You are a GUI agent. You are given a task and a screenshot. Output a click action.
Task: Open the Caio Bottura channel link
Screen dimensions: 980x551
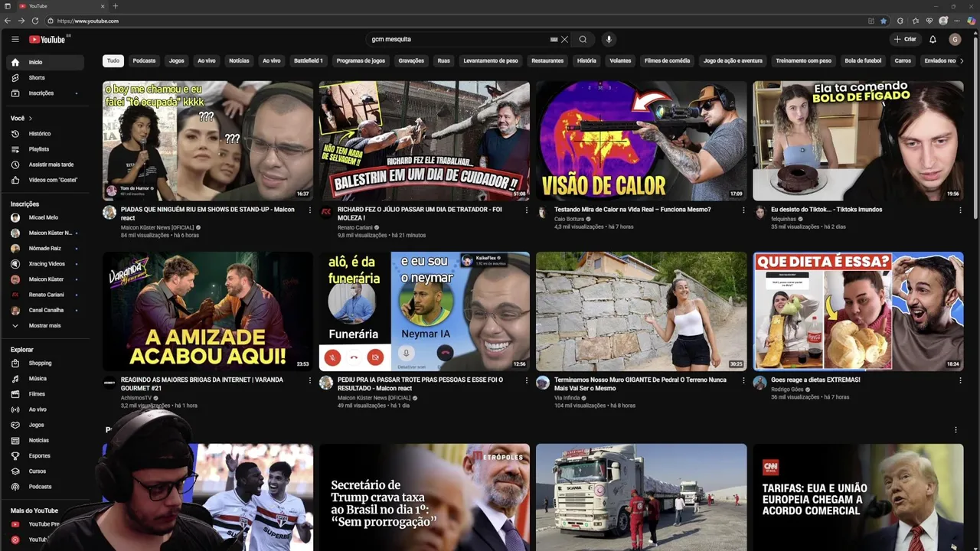(x=569, y=219)
